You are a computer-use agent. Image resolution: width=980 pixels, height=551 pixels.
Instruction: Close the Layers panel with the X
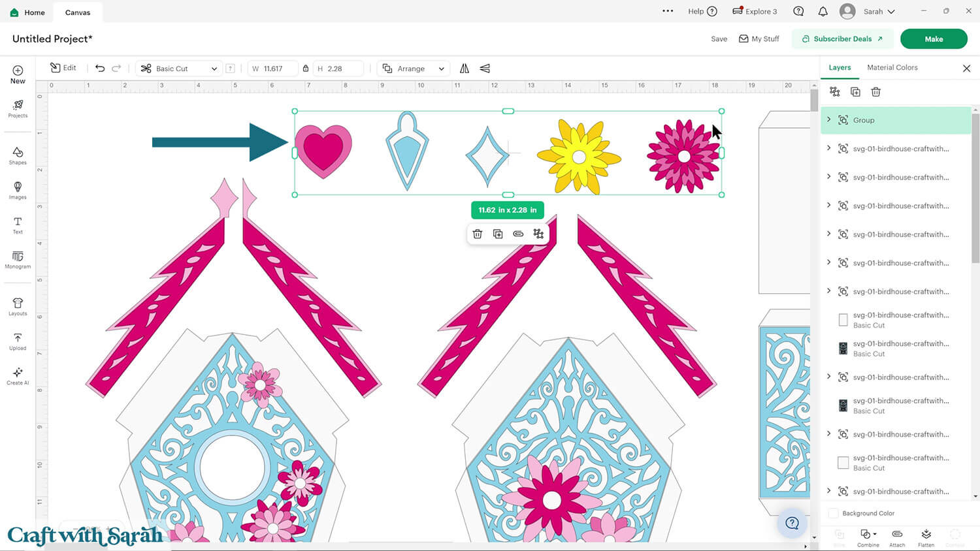[967, 68]
